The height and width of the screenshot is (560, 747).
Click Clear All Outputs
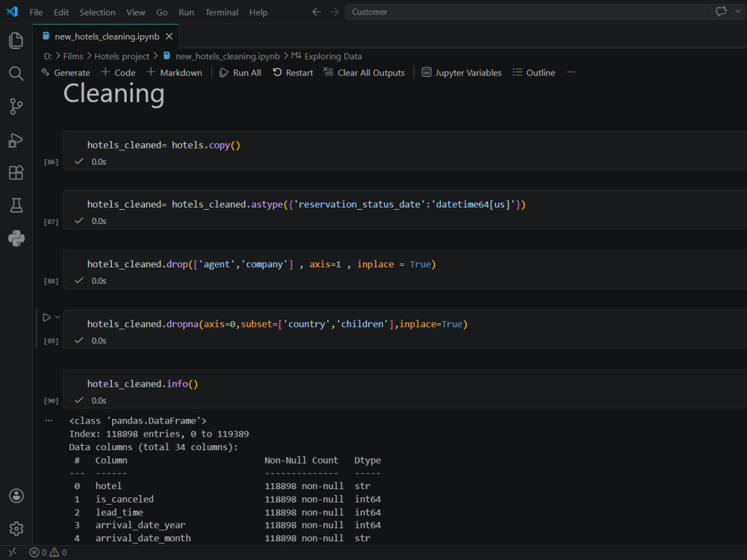point(365,72)
